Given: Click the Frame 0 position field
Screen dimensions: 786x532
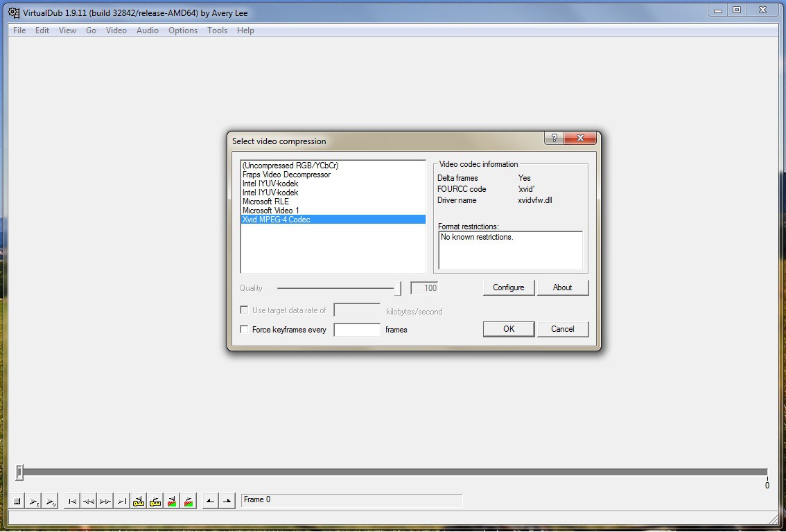Looking at the screenshot, I should point(351,500).
